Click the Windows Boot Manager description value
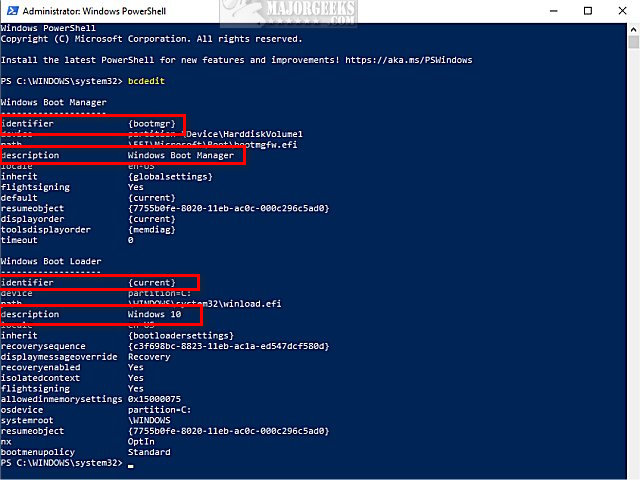The image size is (640, 480). (x=181, y=156)
